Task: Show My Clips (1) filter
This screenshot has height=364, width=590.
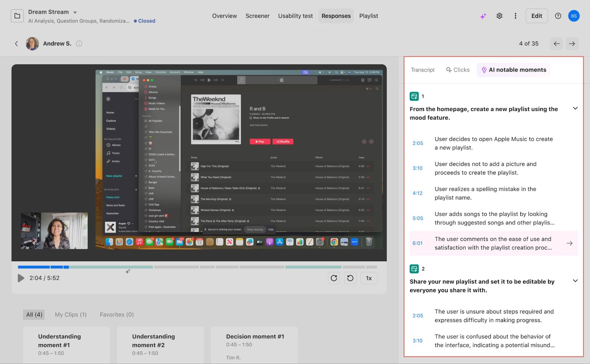Action: pos(70,315)
